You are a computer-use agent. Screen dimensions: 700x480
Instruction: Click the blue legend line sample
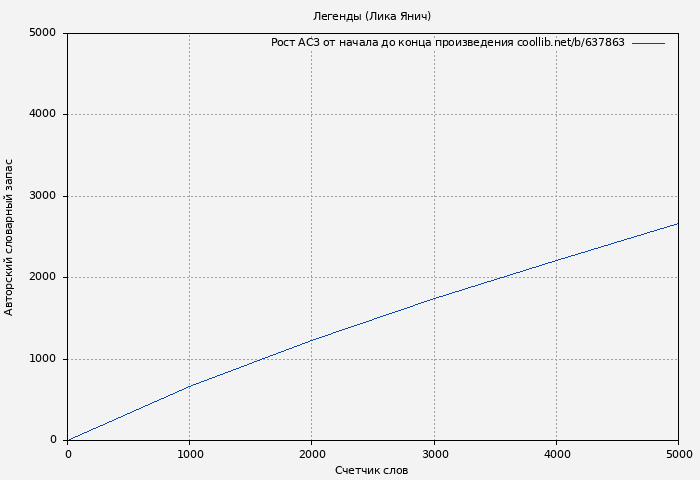(648, 43)
